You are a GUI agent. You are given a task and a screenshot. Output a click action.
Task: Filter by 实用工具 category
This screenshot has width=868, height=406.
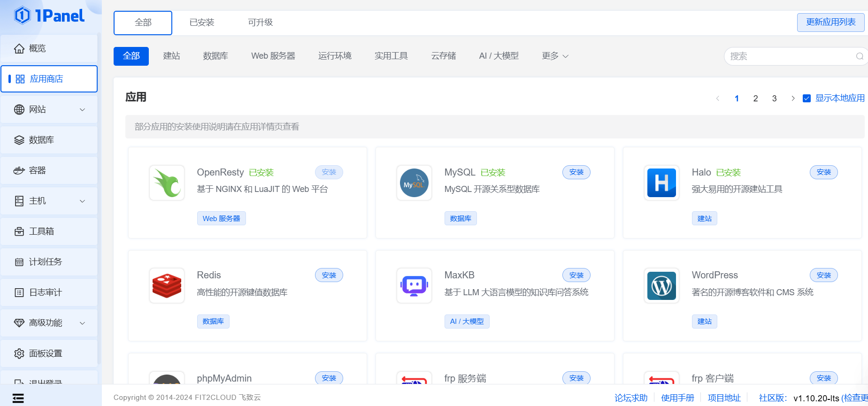pos(391,56)
